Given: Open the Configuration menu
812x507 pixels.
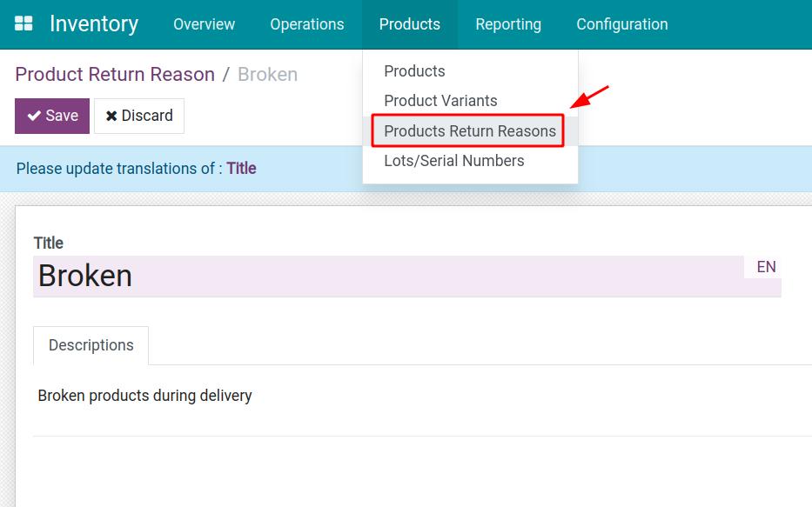Looking at the screenshot, I should tap(621, 24).
